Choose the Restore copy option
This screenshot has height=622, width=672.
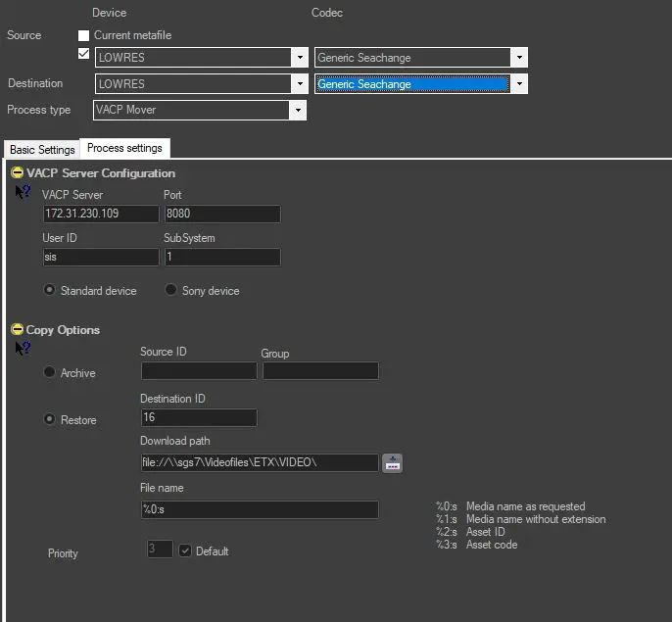pyautogui.click(x=50, y=420)
